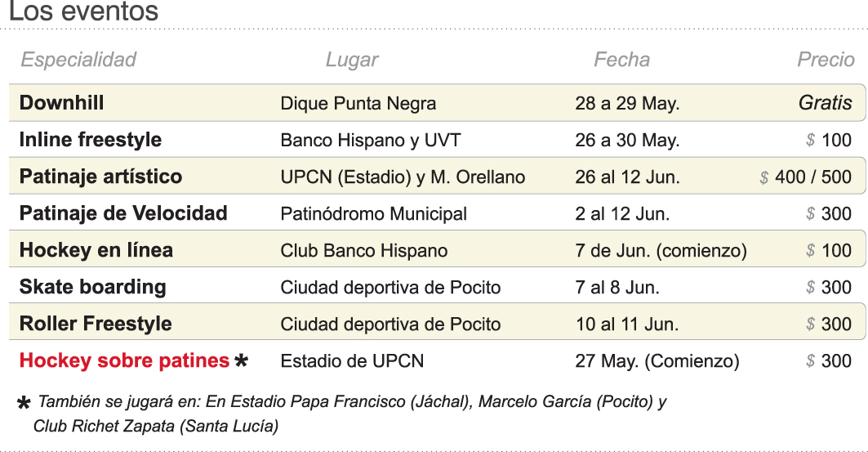The width and height of the screenshot is (868, 452).
Task: Select the Lugar column header
Action: coord(352,60)
